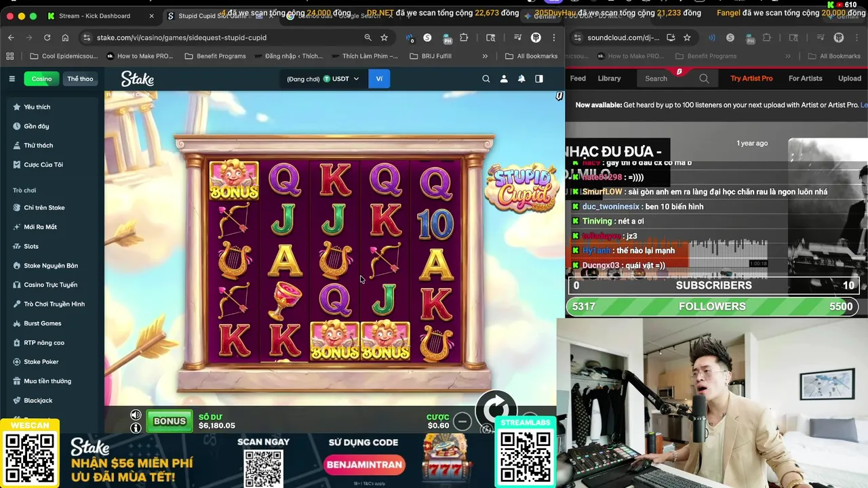Open the Extensions puzzle icon in Stake window
This screenshot has height=488, width=868.
464,37
